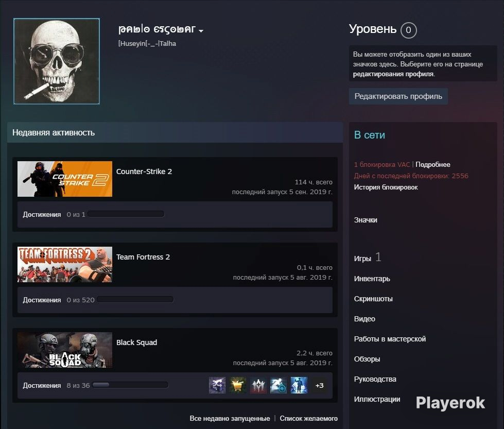504x429 pixels.
Task: Open the Team Fortress 2 game banner
Action: [64, 264]
